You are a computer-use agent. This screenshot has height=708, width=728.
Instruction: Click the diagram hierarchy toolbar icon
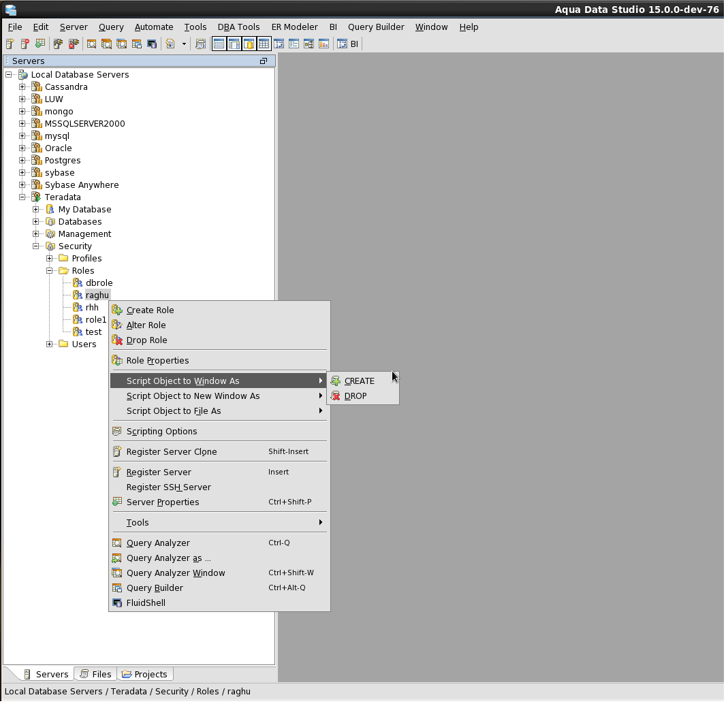(x=308, y=44)
